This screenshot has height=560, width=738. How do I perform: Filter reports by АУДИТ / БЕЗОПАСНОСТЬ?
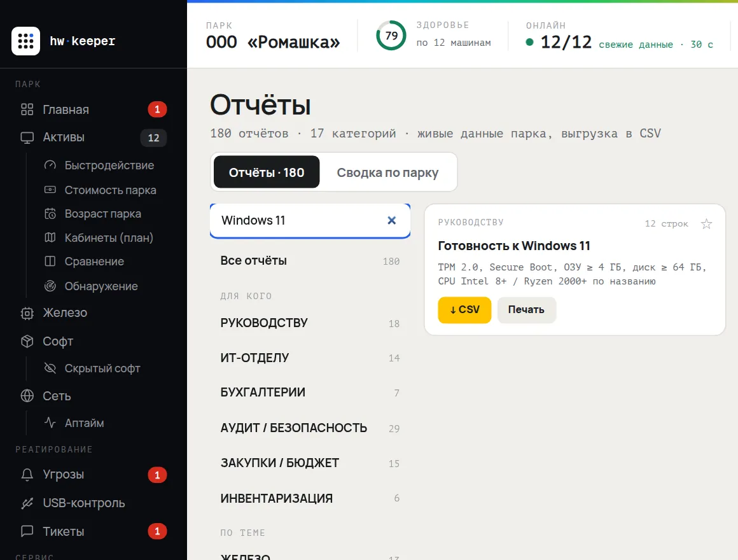click(x=310, y=428)
